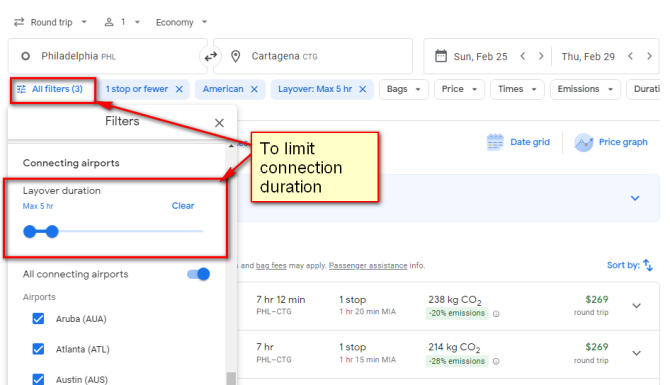Close the Filters panel

click(x=219, y=123)
